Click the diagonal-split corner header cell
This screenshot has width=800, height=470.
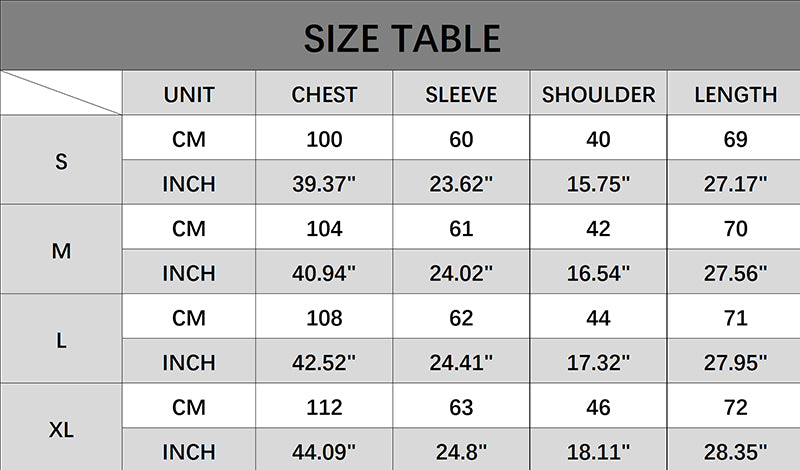tap(61, 93)
